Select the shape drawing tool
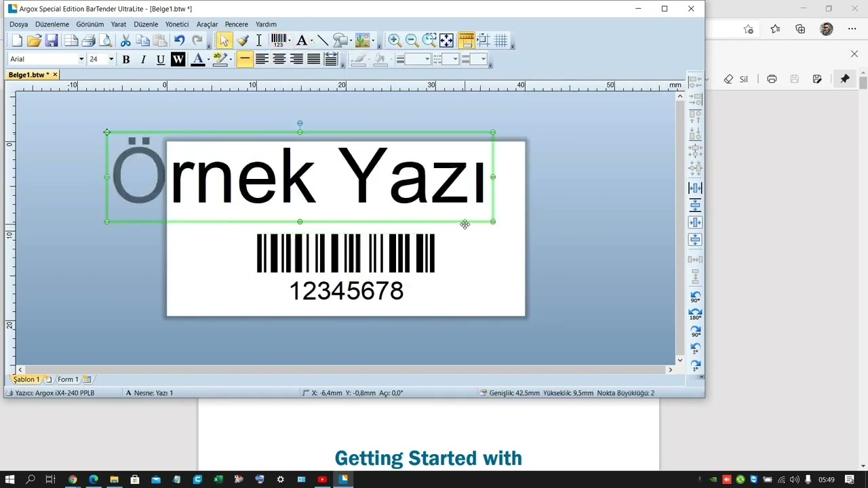This screenshot has width=868, height=488. (340, 41)
